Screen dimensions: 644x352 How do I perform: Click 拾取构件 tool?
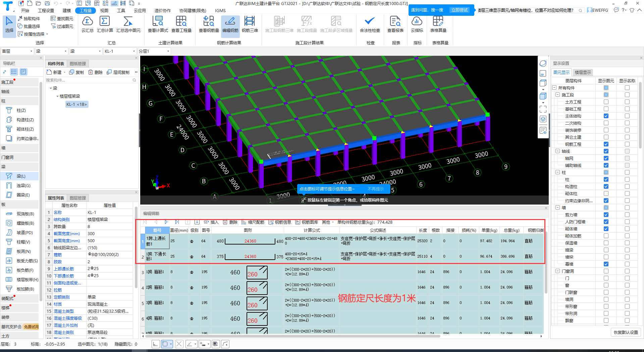29,18
